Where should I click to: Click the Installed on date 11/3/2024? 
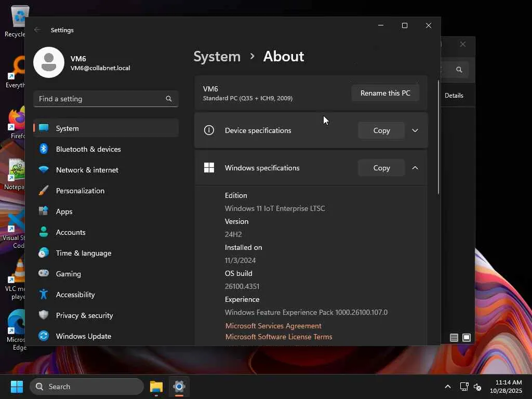click(x=240, y=261)
